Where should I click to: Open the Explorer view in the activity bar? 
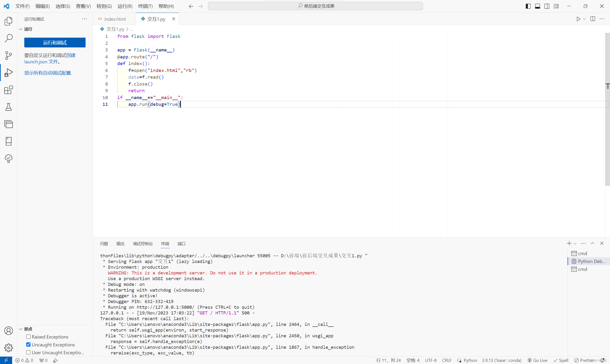tap(9, 21)
